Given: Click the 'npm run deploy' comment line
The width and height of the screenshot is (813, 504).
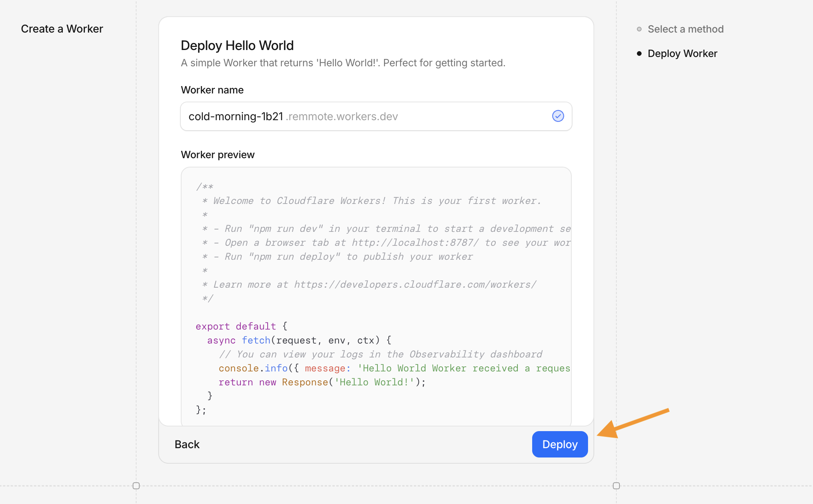Looking at the screenshot, I should point(337,257).
